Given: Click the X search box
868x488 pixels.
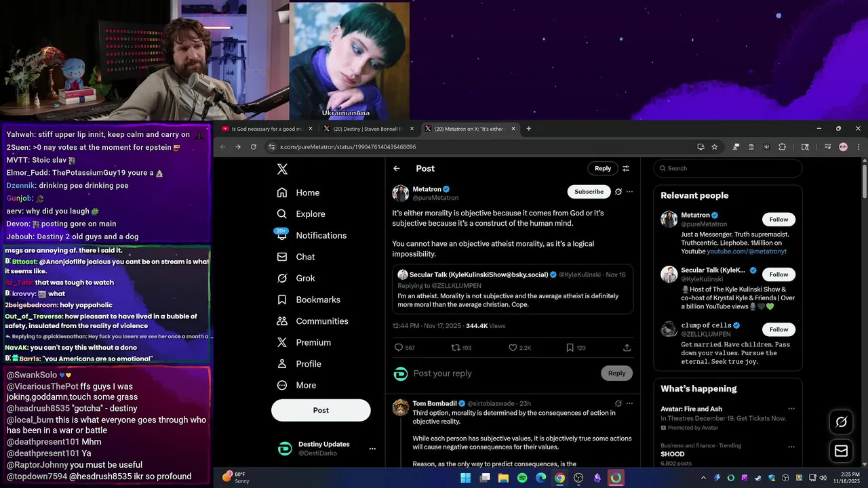Looking at the screenshot, I should [728, 168].
